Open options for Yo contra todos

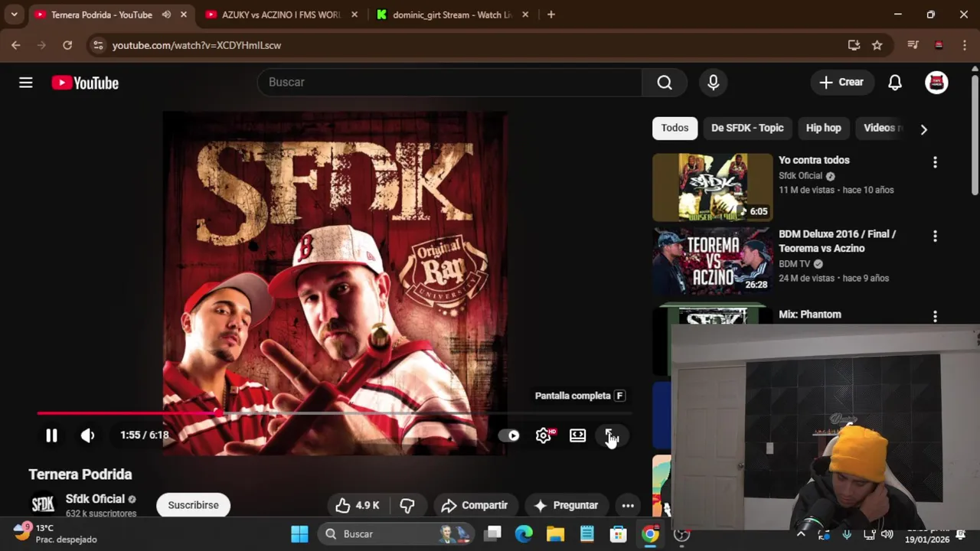(x=935, y=162)
